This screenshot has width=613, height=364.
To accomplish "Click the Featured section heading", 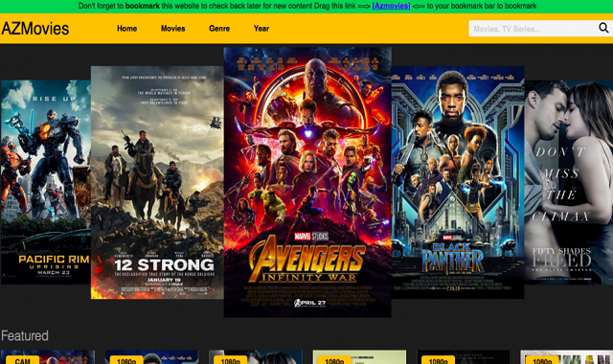I will pyautogui.click(x=25, y=335).
